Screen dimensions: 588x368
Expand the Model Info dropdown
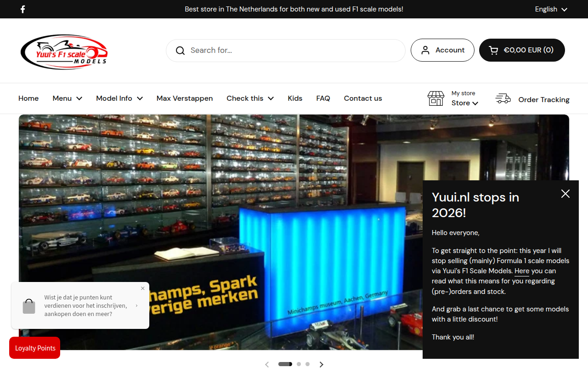(x=119, y=98)
